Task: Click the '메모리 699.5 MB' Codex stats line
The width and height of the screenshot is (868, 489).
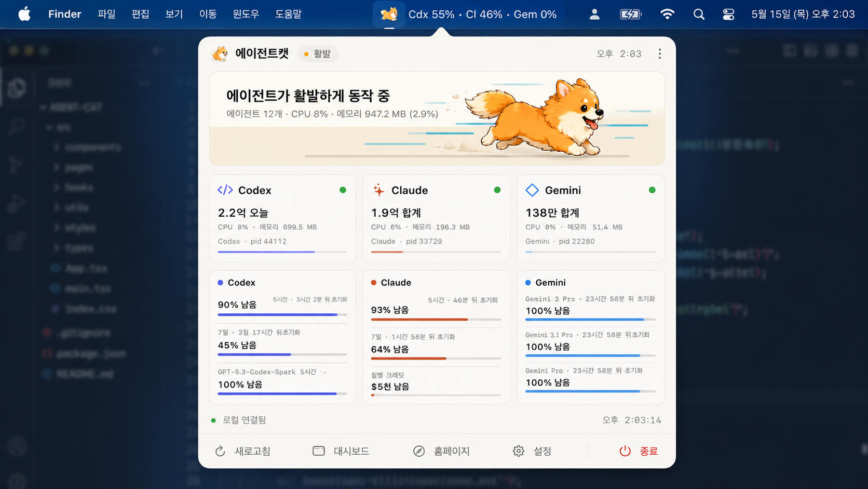Action: (267, 227)
